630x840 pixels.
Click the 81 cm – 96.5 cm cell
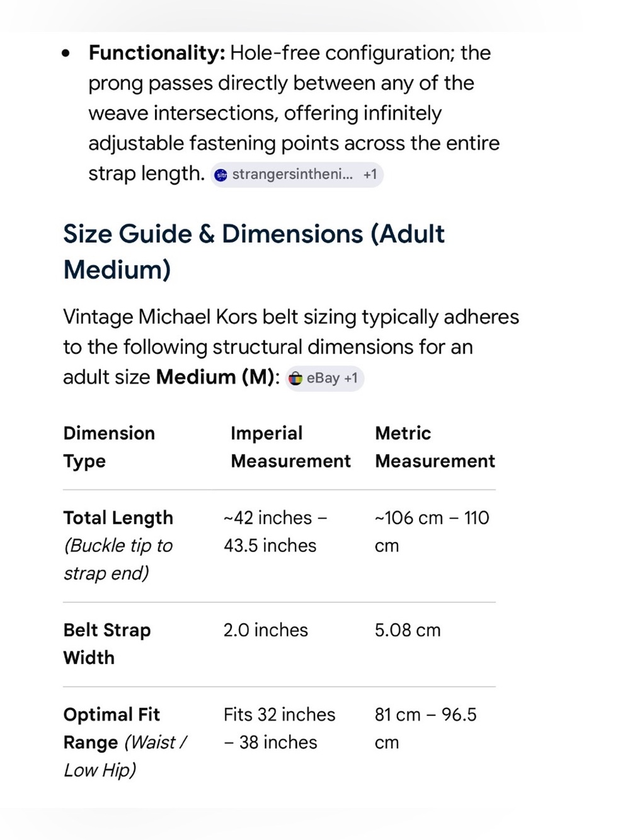tap(426, 728)
